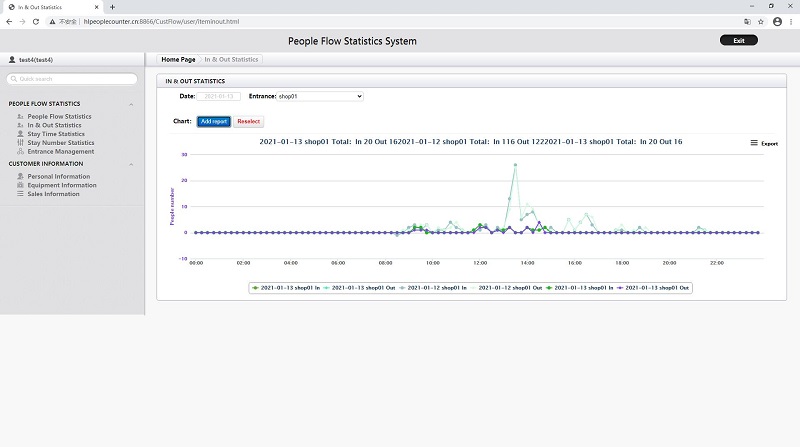The height and width of the screenshot is (447, 800).
Task: Open People Flow Statistics menu item
Action: pyautogui.click(x=59, y=116)
